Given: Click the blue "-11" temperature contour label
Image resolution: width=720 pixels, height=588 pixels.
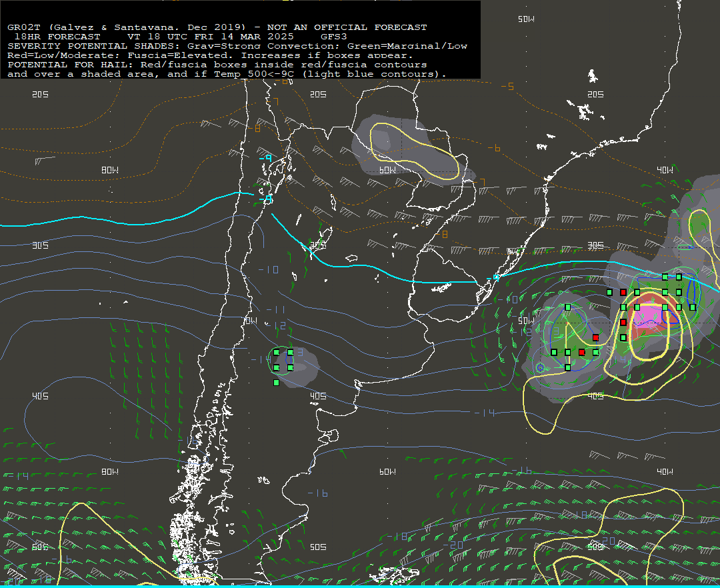Looking at the screenshot, I should click(x=275, y=310).
